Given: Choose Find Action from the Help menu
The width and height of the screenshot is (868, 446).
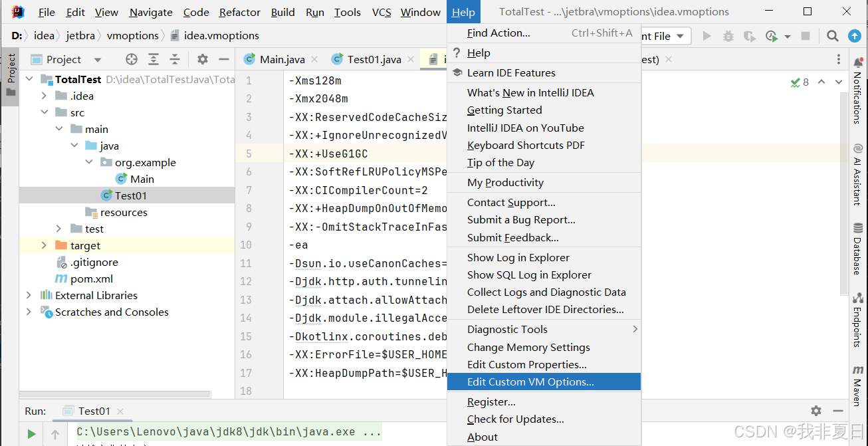Looking at the screenshot, I should coord(544,33).
